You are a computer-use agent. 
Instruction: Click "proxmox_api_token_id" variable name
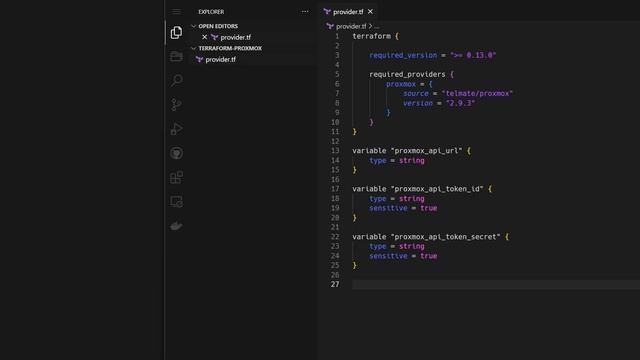(x=437, y=189)
